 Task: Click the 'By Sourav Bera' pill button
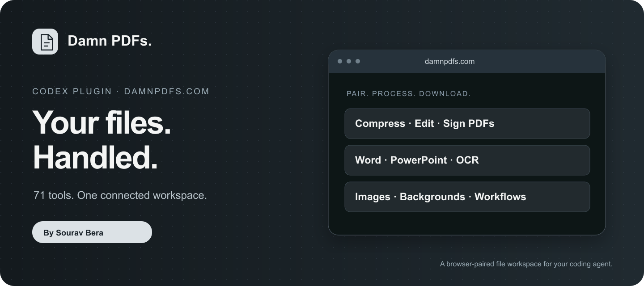pyautogui.click(x=92, y=232)
